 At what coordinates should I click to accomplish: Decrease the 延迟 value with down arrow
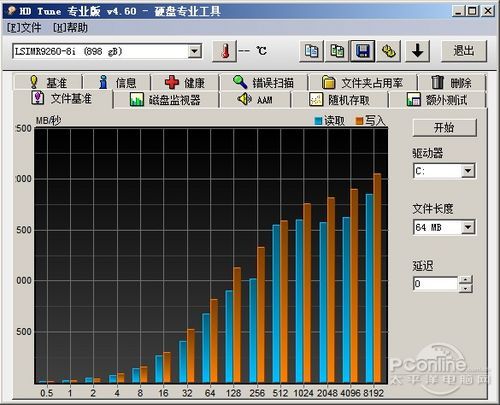pos(466,288)
